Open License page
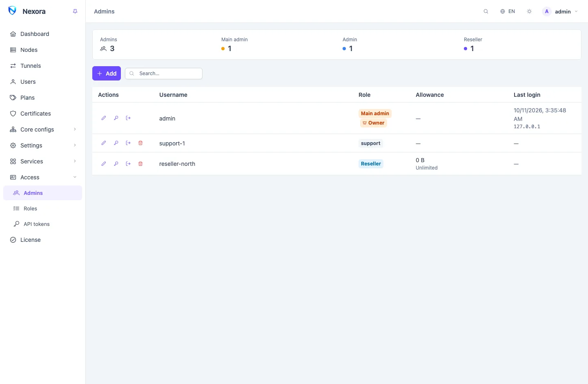The width and height of the screenshot is (588, 384). pos(42,240)
